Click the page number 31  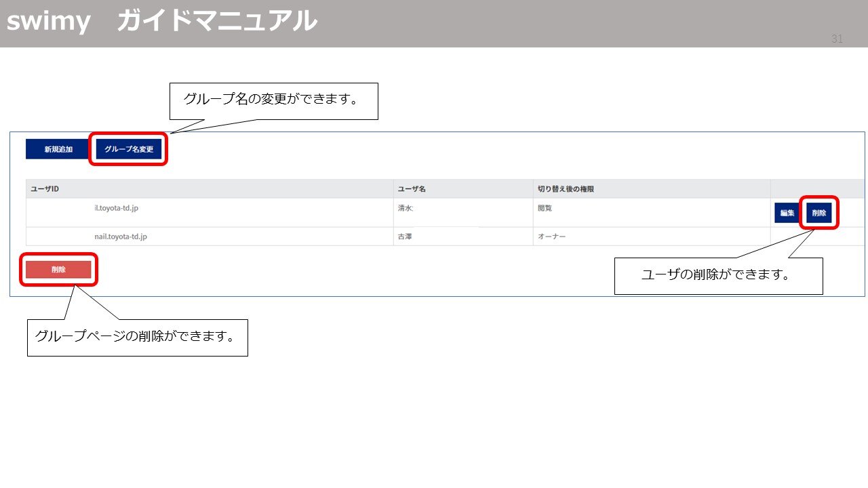(836, 39)
